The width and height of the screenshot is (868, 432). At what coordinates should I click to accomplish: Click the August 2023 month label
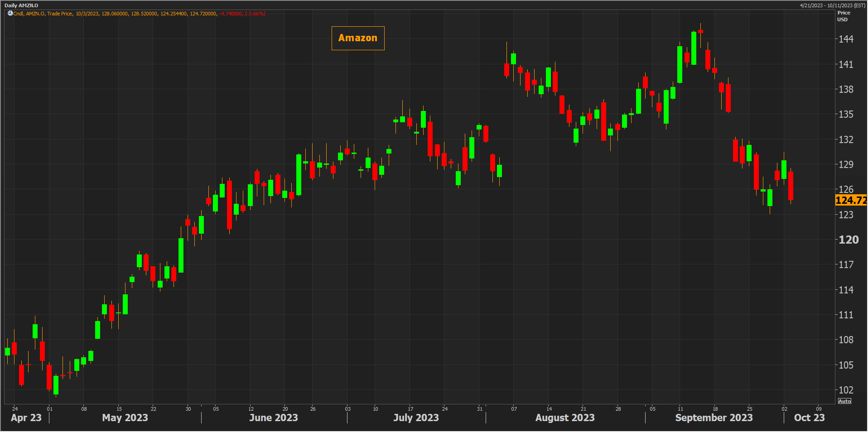coord(564,418)
